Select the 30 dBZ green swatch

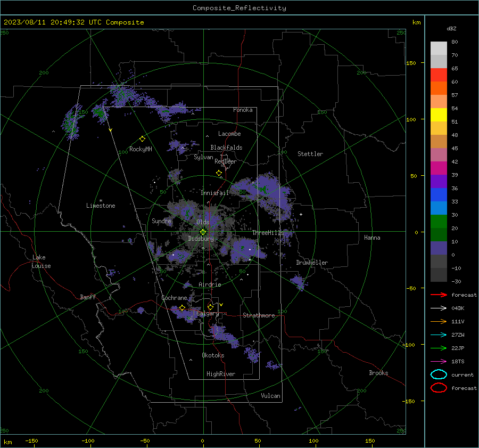[439, 222]
